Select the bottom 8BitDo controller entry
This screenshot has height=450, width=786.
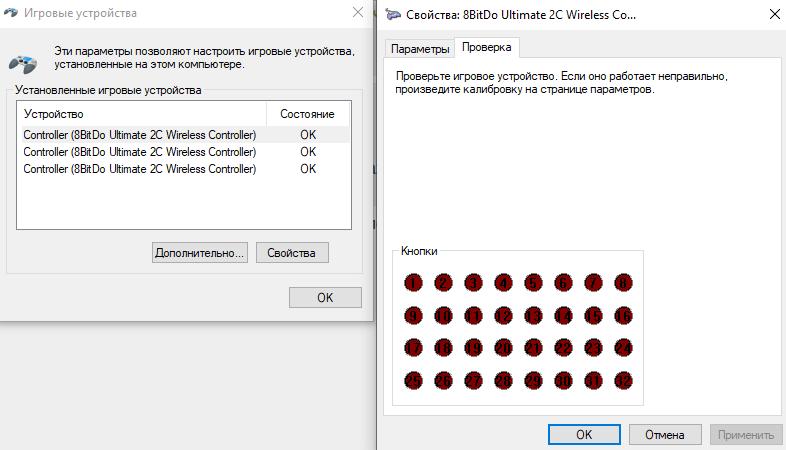click(183, 169)
